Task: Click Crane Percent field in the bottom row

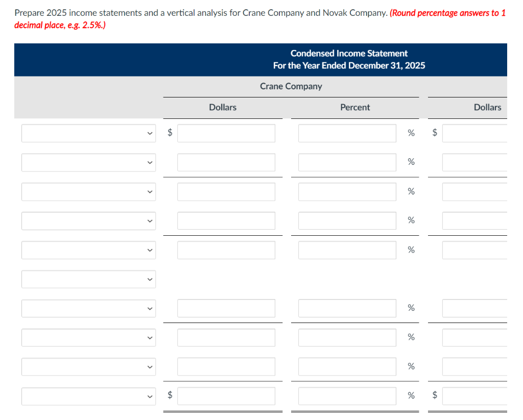Action: [x=347, y=396]
